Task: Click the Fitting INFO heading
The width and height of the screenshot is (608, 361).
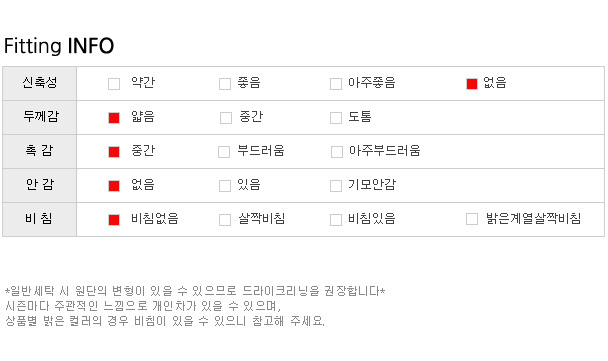Action: [59, 46]
